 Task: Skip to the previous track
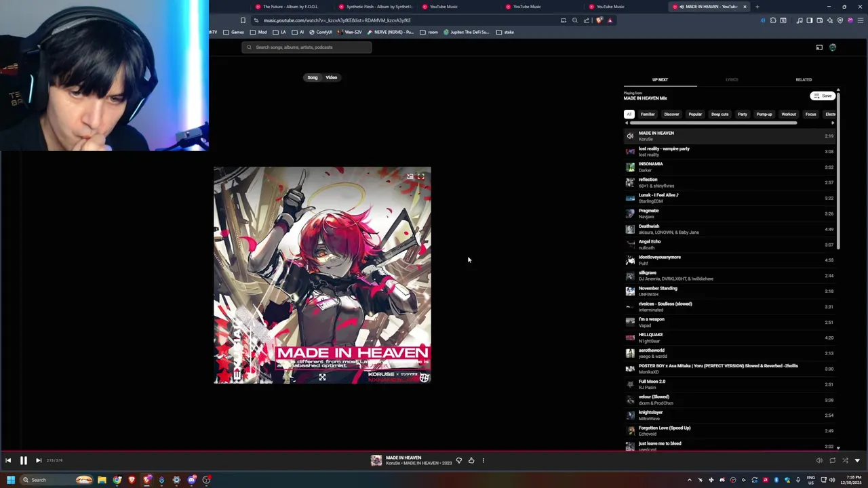click(x=8, y=460)
